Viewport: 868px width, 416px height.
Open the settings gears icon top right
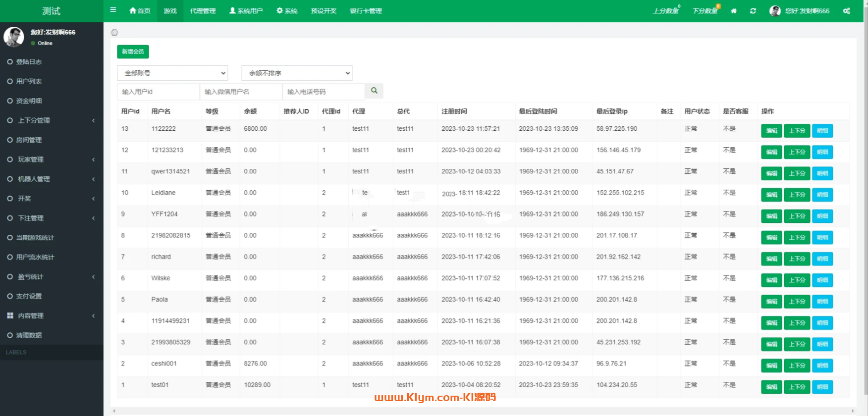(846, 11)
